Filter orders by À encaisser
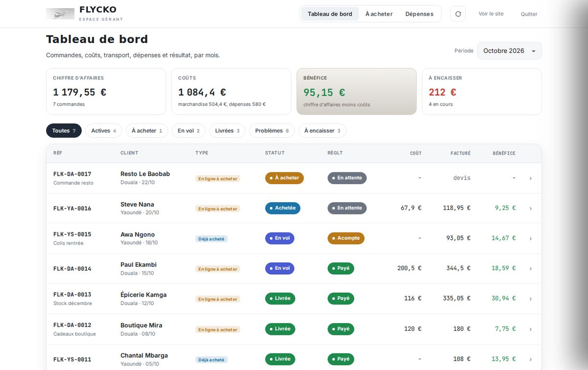 pyautogui.click(x=322, y=131)
